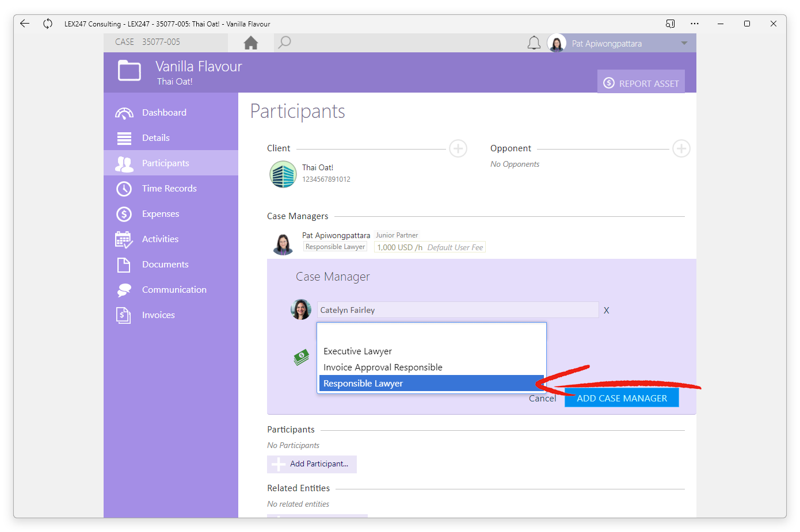Click the refresh sync icon

[48, 24]
